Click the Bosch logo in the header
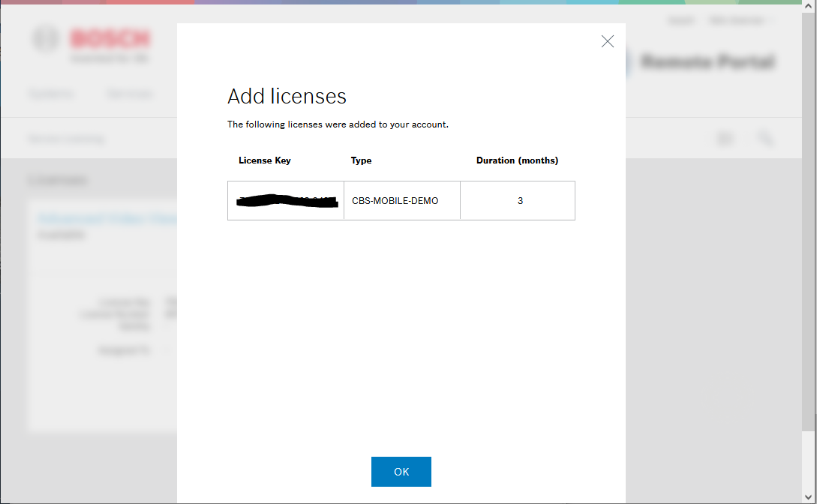Viewport: 817px width, 504px height. pos(92,43)
